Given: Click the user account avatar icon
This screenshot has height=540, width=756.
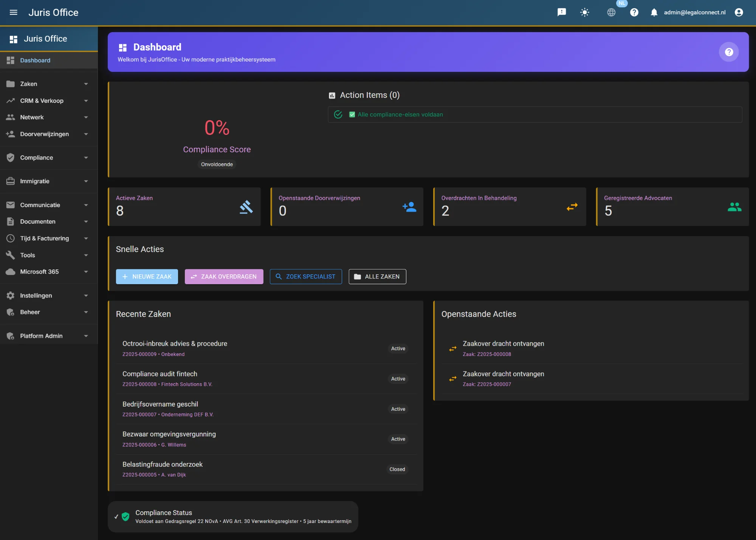Looking at the screenshot, I should point(739,12).
